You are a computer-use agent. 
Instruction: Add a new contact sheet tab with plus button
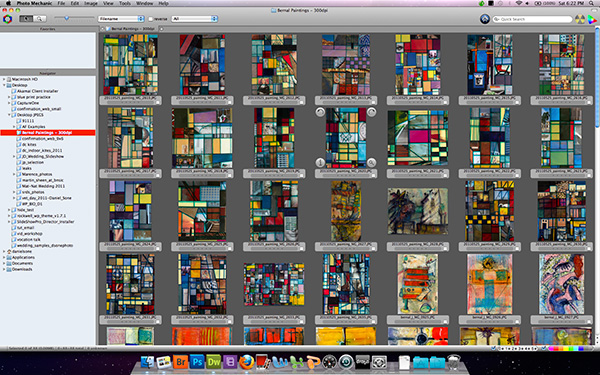coord(161,29)
